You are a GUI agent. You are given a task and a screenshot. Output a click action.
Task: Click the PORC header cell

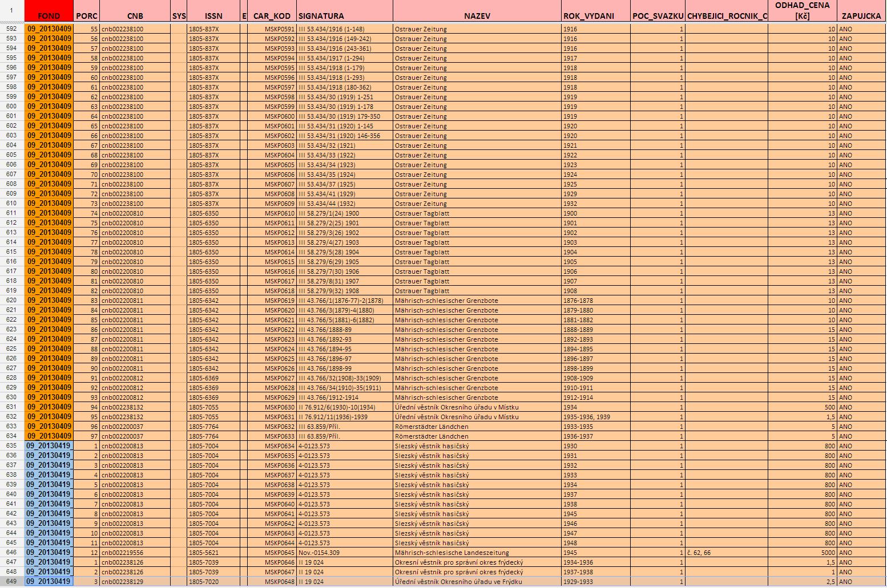(87, 11)
